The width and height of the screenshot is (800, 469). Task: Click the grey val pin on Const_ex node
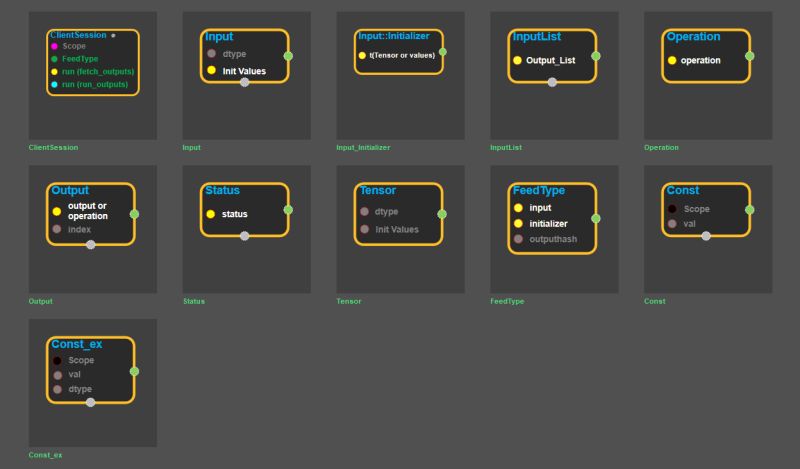coord(57,375)
